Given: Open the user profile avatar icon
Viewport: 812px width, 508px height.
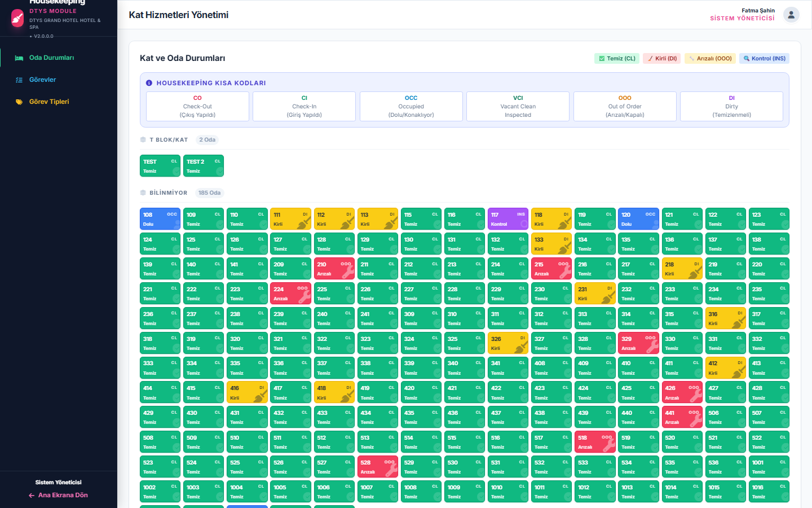Looking at the screenshot, I should (x=791, y=15).
